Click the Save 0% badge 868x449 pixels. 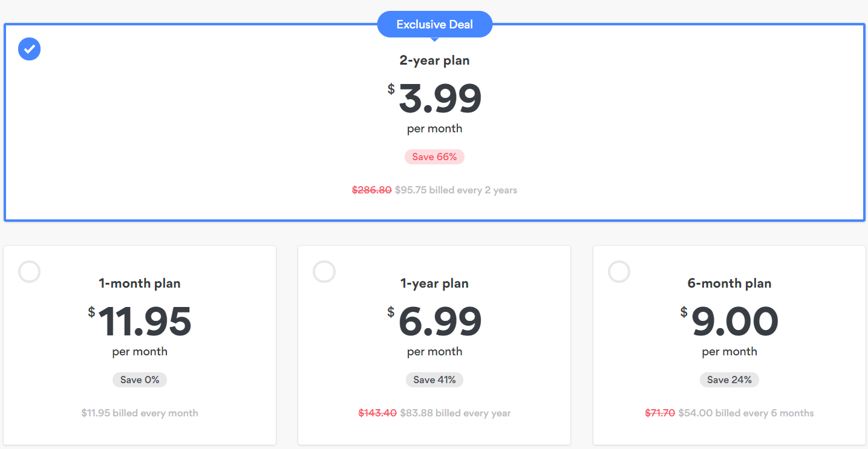point(140,380)
